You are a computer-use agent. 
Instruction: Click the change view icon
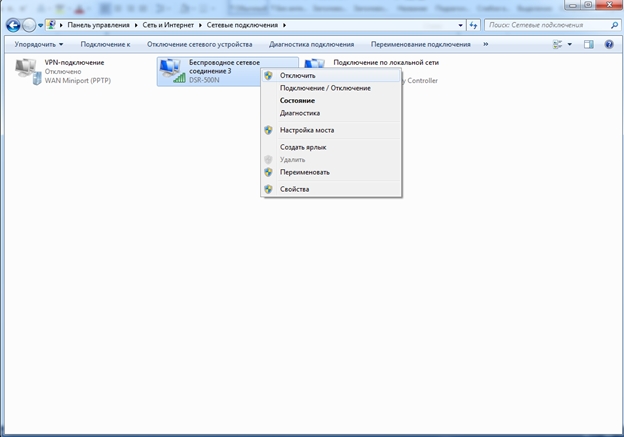coord(557,45)
